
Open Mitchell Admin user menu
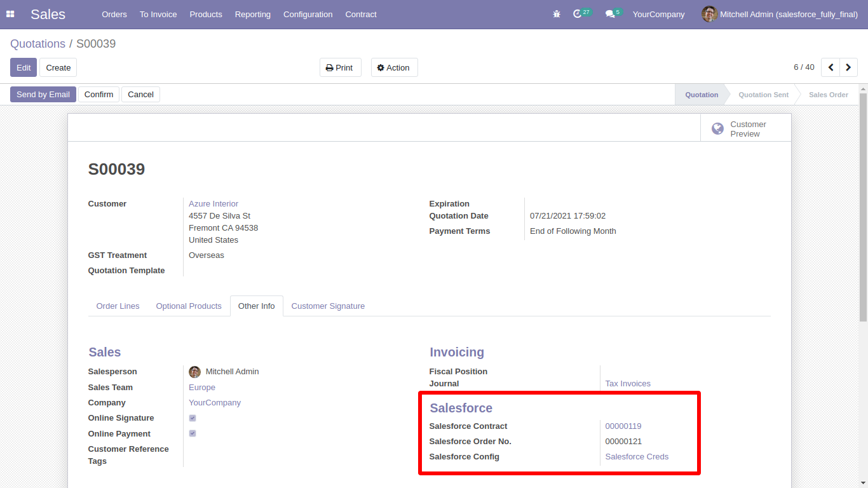[x=780, y=14]
